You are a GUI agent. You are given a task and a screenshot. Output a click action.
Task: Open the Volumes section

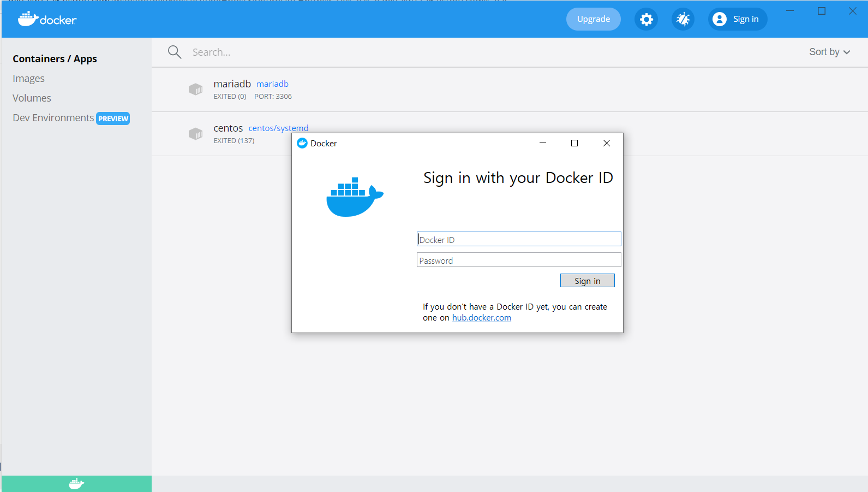coord(32,98)
